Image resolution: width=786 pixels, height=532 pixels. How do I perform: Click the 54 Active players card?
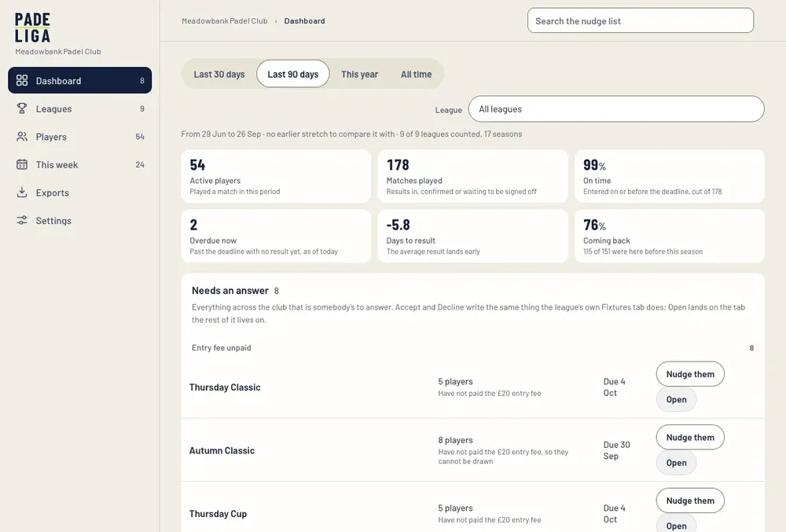click(x=276, y=176)
